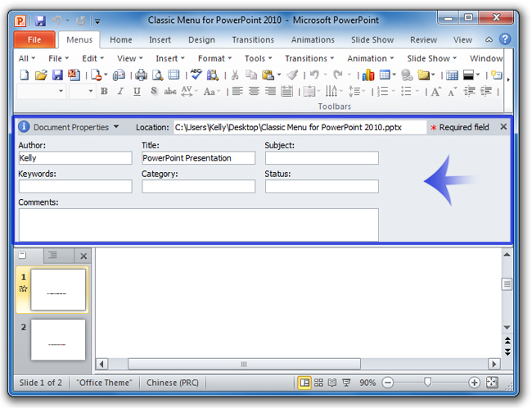
Task: Click the Insert Hyperlink globe icon
Action: point(407,75)
